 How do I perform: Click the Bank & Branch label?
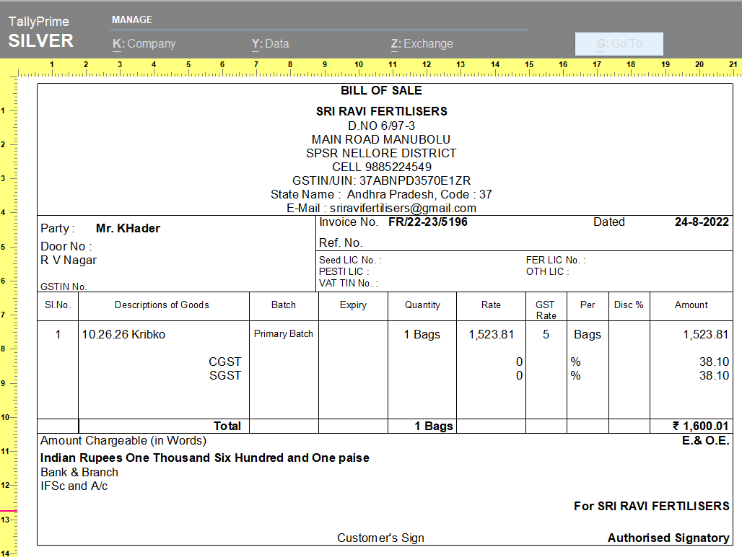point(79,473)
